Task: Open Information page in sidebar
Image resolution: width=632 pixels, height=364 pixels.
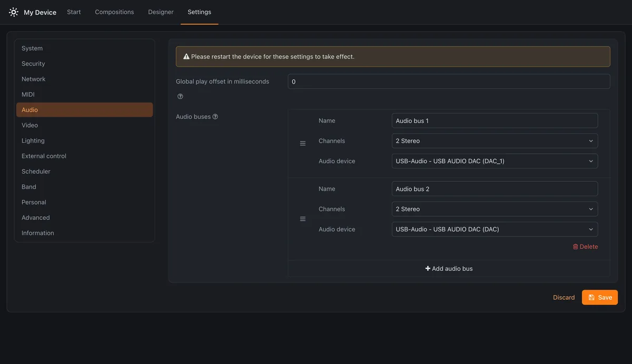Action: pyautogui.click(x=85, y=233)
